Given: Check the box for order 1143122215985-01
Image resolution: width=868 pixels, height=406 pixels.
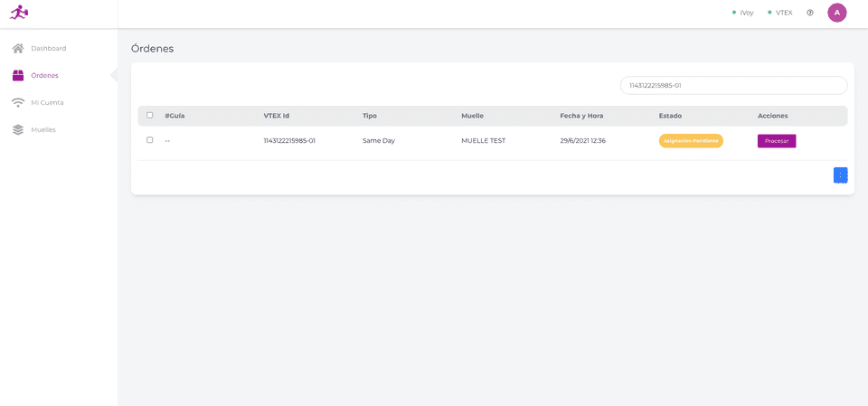Looking at the screenshot, I should [150, 140].
